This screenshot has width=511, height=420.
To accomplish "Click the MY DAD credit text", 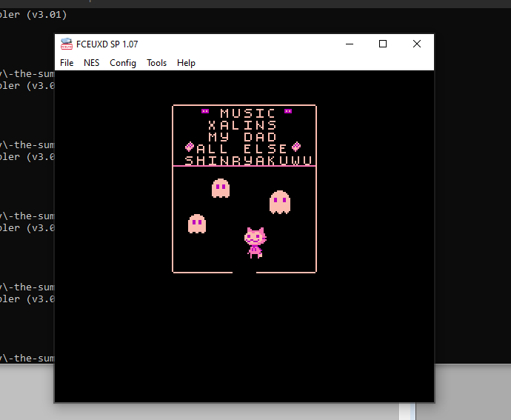I will [242, 137].
